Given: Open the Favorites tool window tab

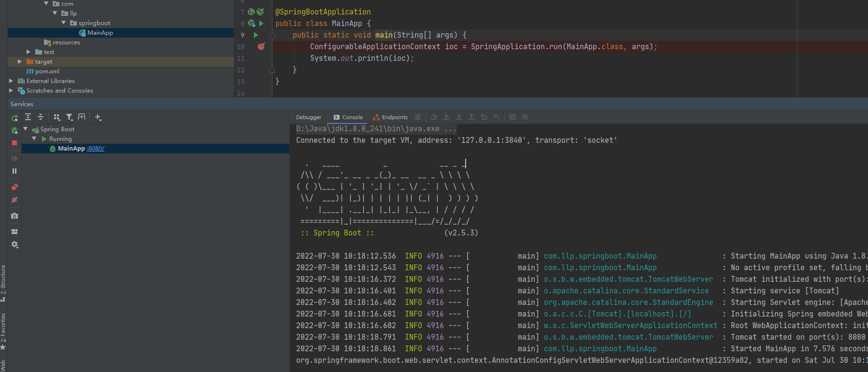Looking at the screenshot, I should tap(3, 331).
